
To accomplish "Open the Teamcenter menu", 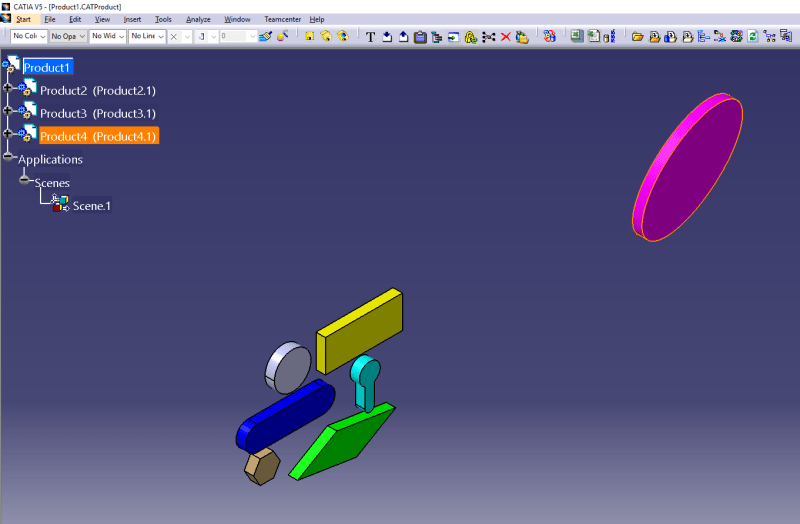I will [282, 19].
